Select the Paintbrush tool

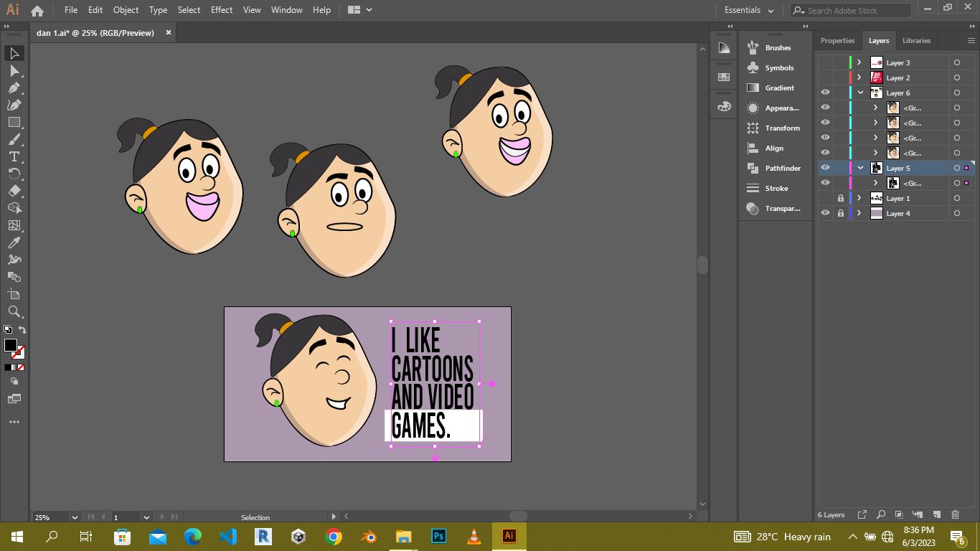pos(14,139)
